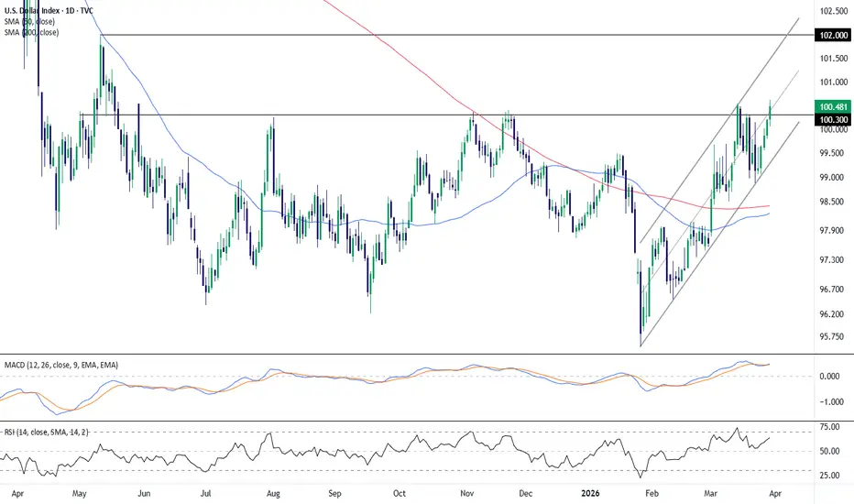Click the 98.500 price axis value
Viewport: 854px width, 504px height.
tap(834, 202)
